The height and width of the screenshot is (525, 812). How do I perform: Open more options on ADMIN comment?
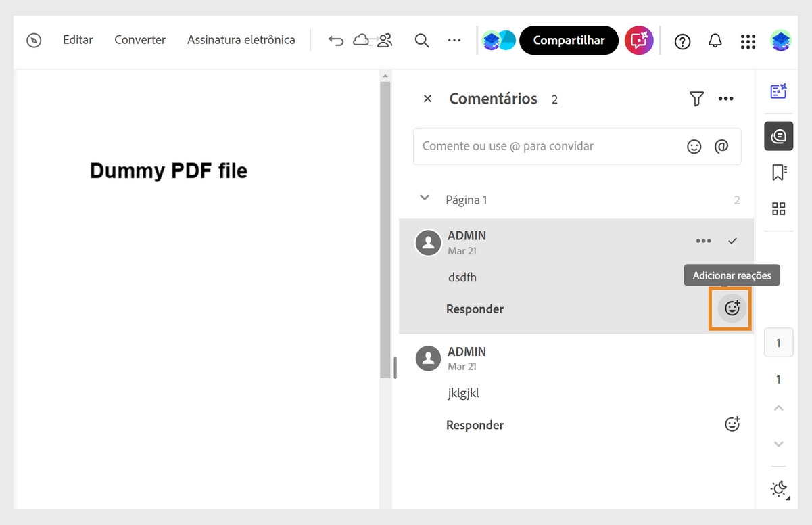[x=703, y=240]
